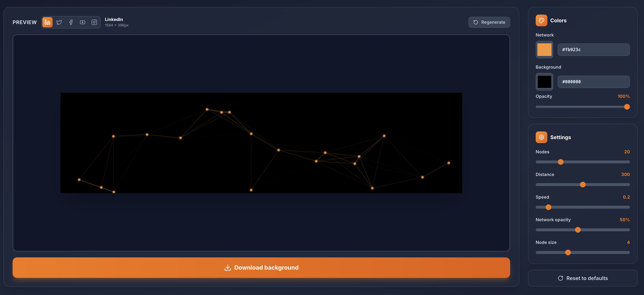Open the Background color swatch
Viewport: 644px width, 295px height.
pyautogui.click(x=544, y=82)
